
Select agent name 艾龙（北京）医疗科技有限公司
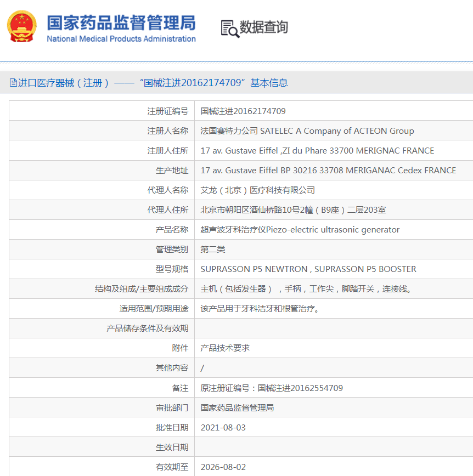click(x=257, y=190)
